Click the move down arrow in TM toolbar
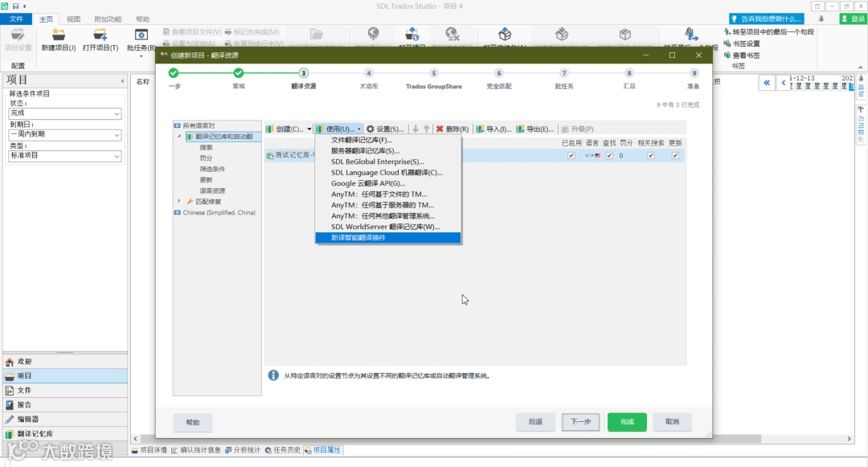Image resolution: width=868 pixels, height=467 pixels. [416, 129]
